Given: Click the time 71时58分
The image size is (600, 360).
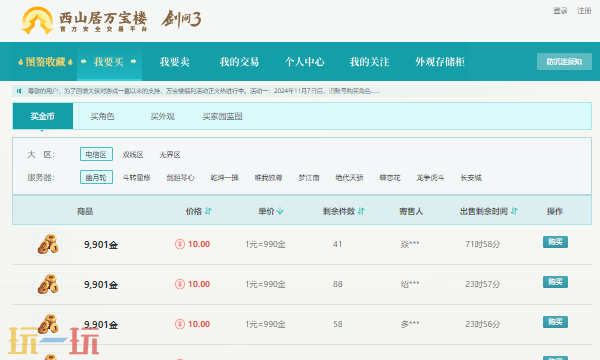Looking at the screenshot, I should tap(483, 244).
